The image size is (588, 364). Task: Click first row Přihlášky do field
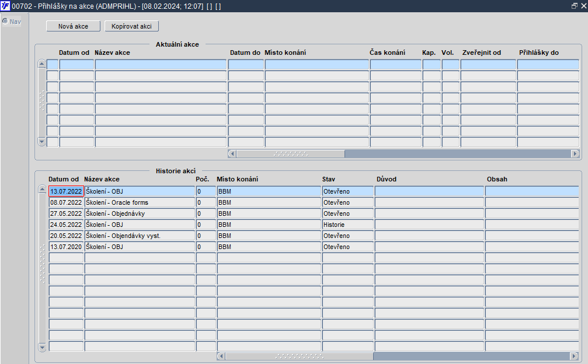pos(548,64)
